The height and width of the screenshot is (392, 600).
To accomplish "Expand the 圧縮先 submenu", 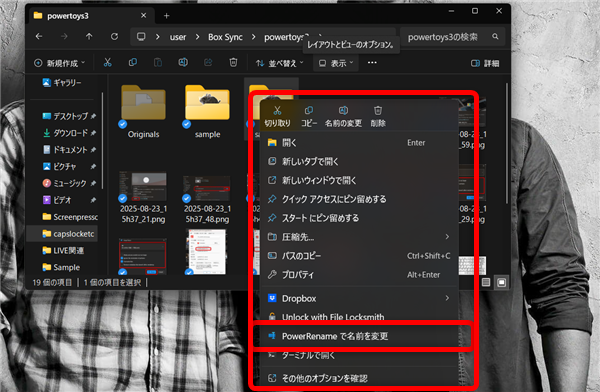I will click(x=359, y=237).
